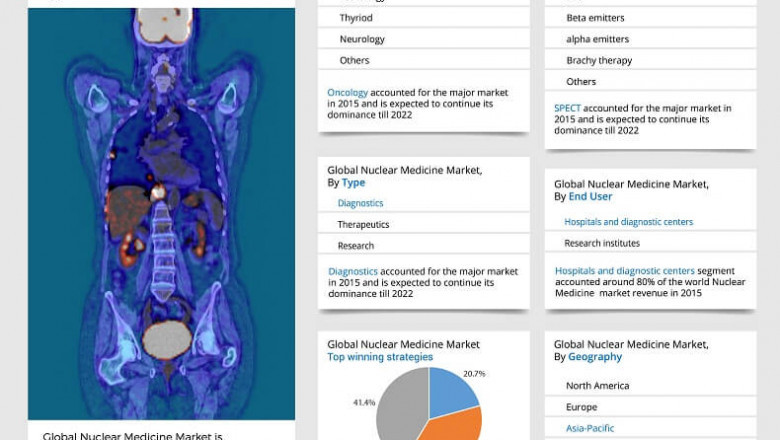Click the Others row under Brachy therapy
This screenshot has width=780, height=440.
650,82
